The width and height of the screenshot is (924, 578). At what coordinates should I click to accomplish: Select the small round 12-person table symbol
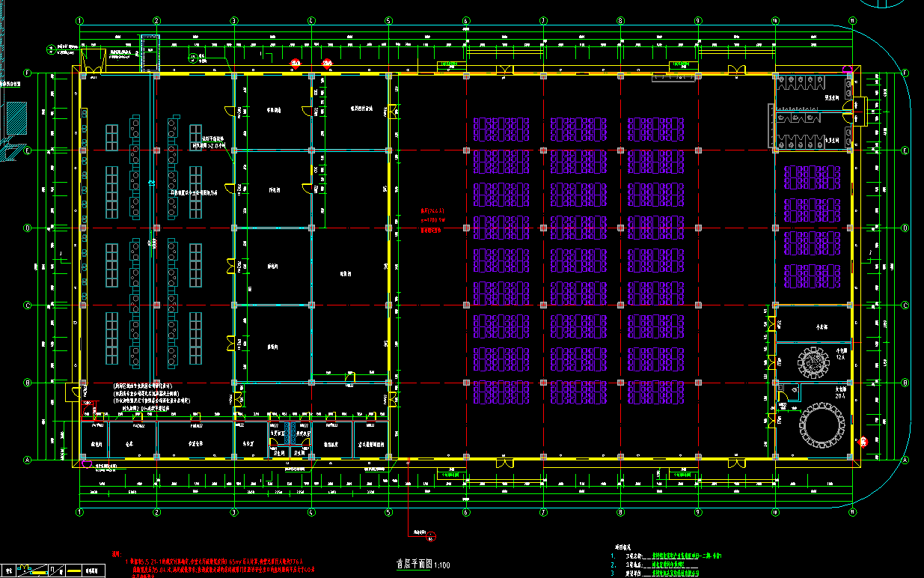point(813,362)
